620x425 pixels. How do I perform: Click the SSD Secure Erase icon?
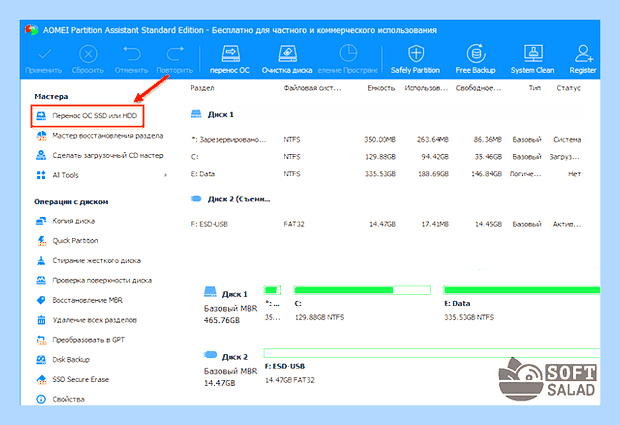coord(41,379)
